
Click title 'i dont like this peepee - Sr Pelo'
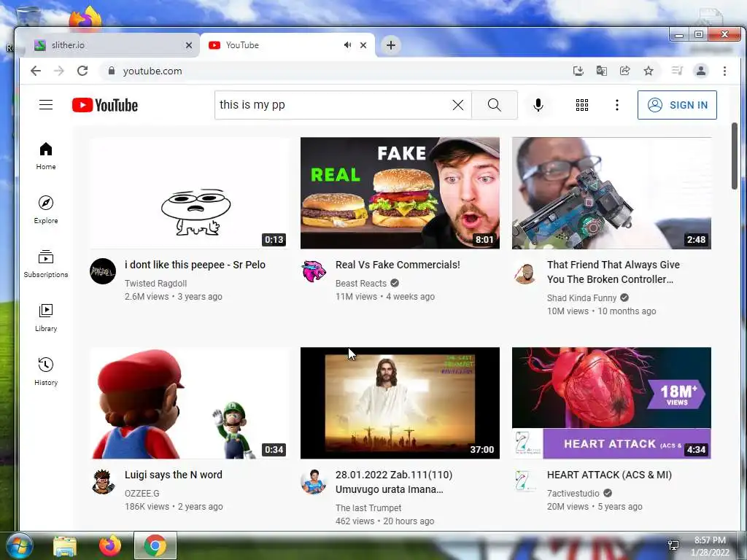[x=195, y=265]
